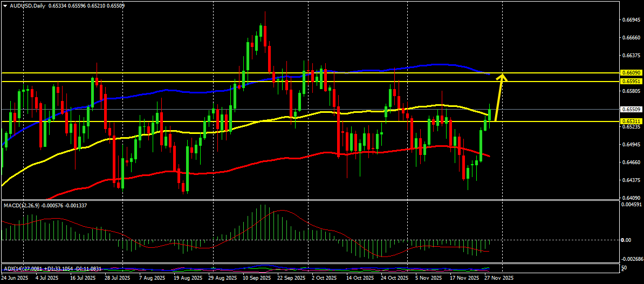The image size is (644, 284).
Task: Click the yellow 0.65951 price level label
Action: [x=631, y=82]
